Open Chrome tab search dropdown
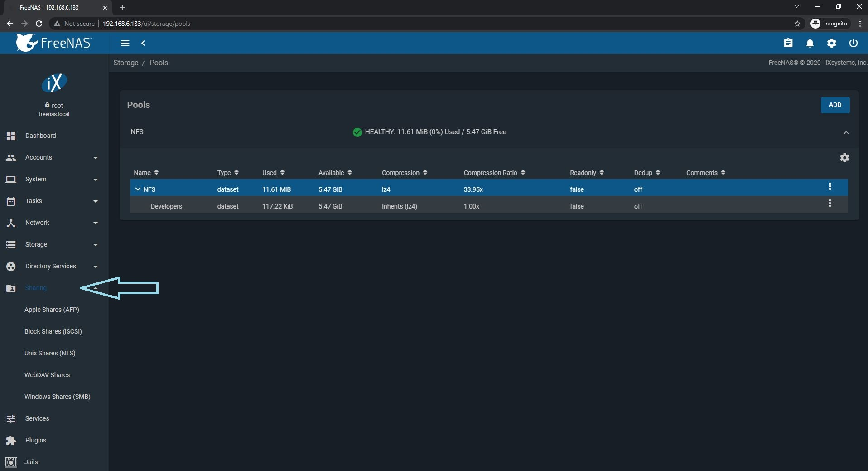This screenshot has width=868, height=471. point(797,7)
